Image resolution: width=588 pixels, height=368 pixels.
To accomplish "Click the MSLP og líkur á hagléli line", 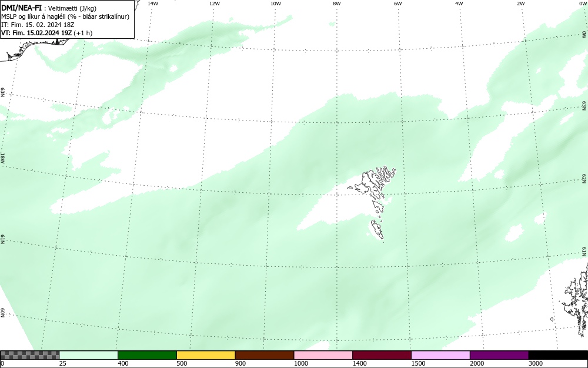I will click(65, 16).
